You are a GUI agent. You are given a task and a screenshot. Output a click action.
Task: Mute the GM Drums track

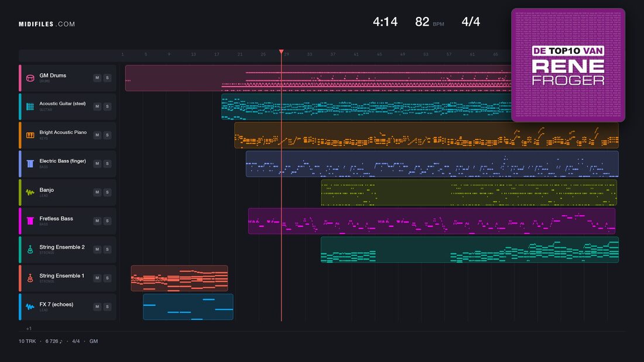pos(97,78)
